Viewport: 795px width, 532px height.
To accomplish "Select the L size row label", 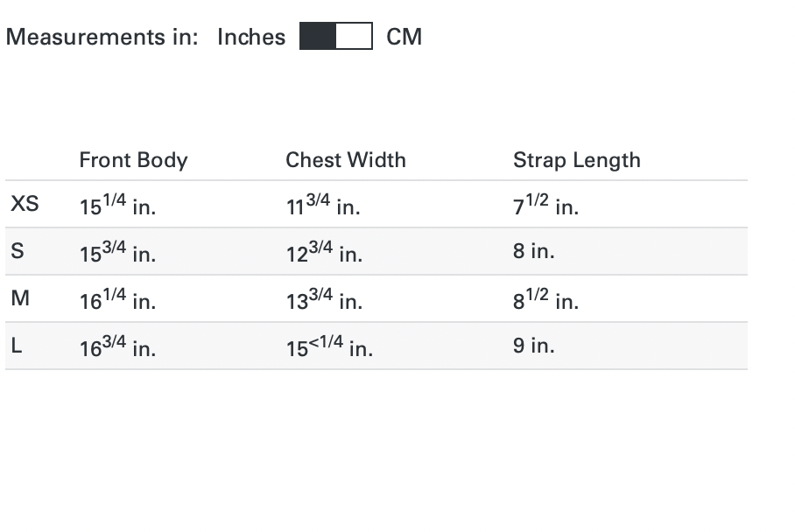I will point(16,346).
